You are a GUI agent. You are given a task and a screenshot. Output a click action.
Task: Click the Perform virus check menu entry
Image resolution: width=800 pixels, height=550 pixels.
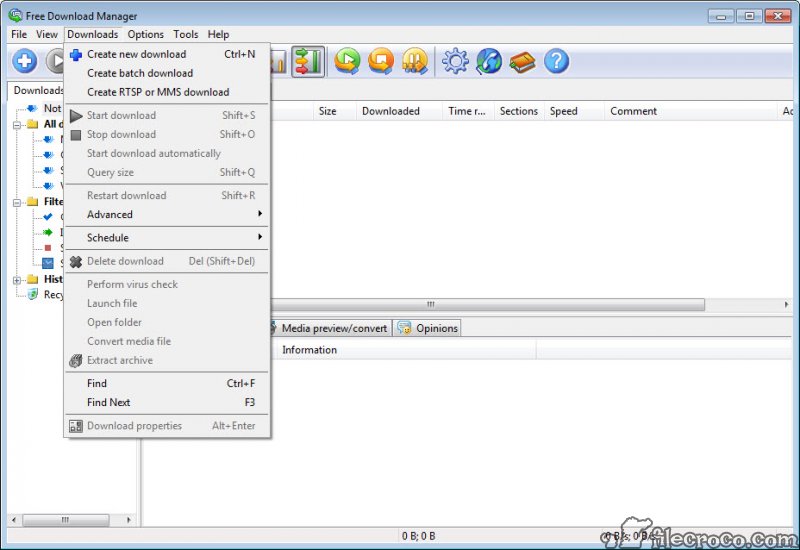[x=167, y=284]
